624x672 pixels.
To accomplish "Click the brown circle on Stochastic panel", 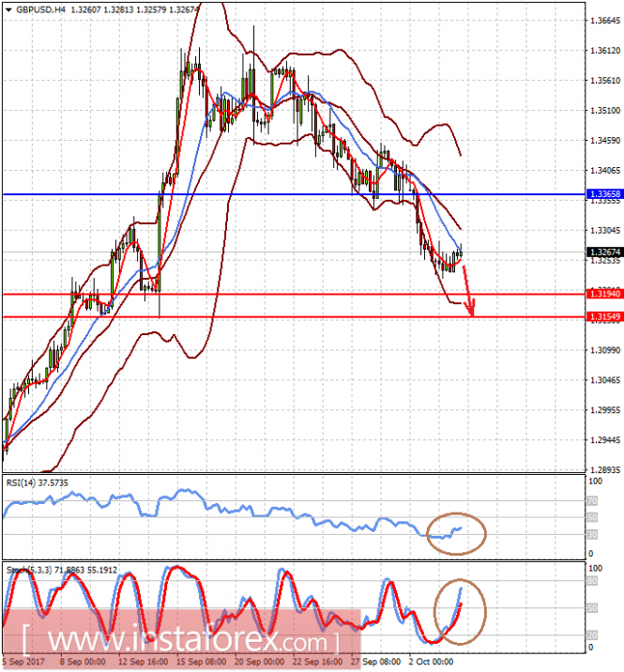I will 460,612.
